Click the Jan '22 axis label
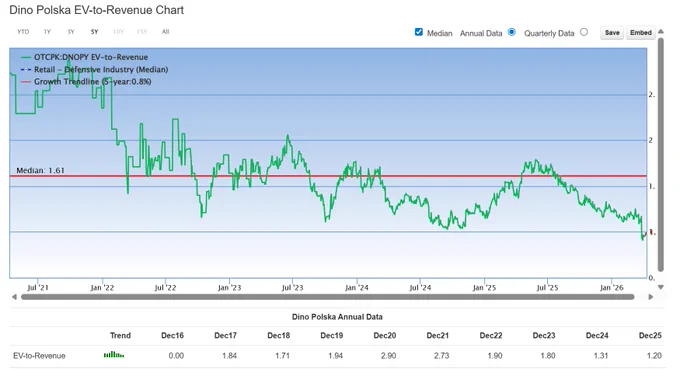Screen dimensions: 680x379 [x=102, y=287]
